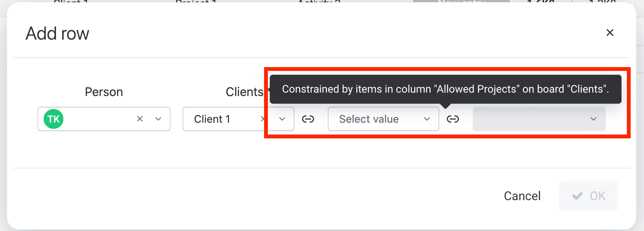The height and width of the screenshot is (231, 644).
Task: Click link icon after Select value field
Action: tap(453, 119)
